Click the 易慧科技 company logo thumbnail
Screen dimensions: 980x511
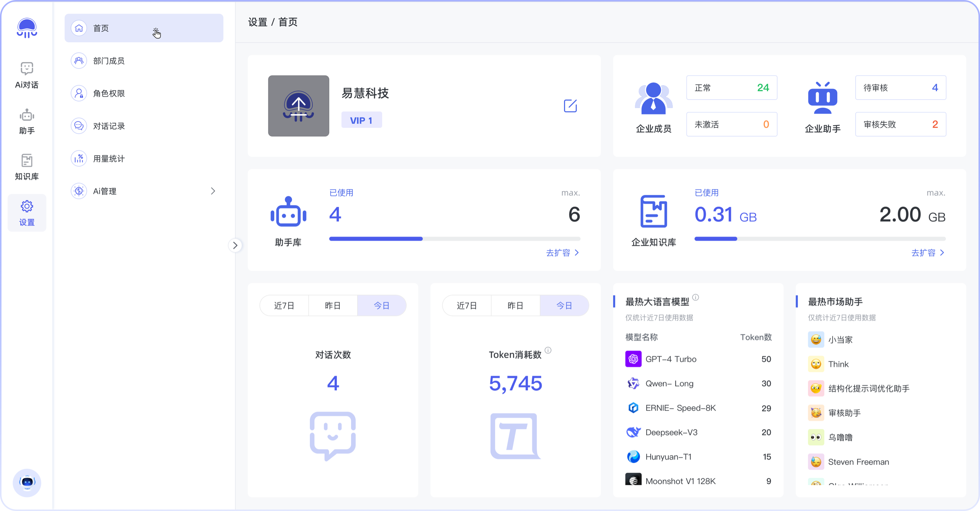(x=298, y=106)
